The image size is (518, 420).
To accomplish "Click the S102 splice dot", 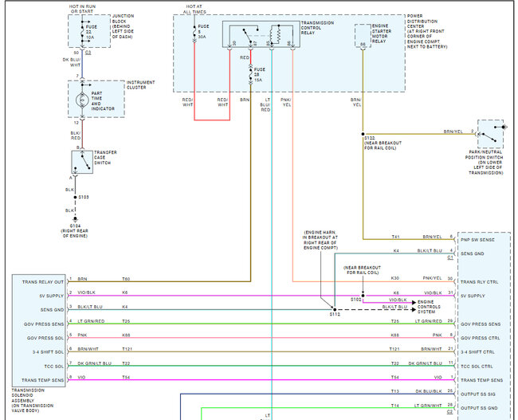I will [363, 296].
